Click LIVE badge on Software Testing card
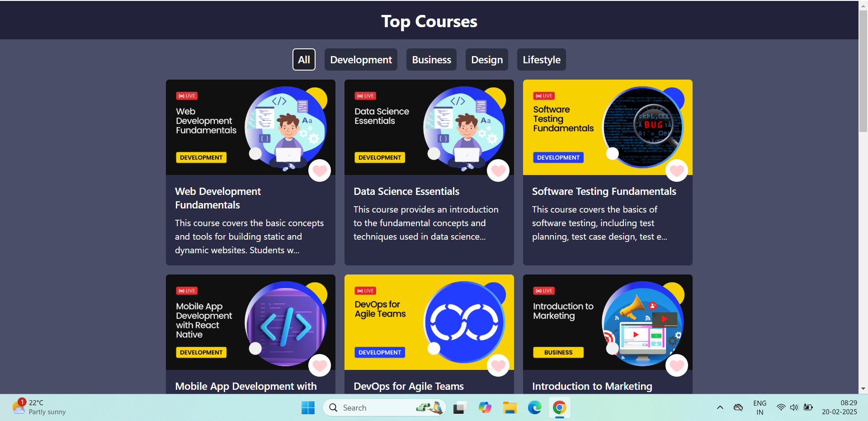Viewport: 868px width, 421px height. point(544,96)
